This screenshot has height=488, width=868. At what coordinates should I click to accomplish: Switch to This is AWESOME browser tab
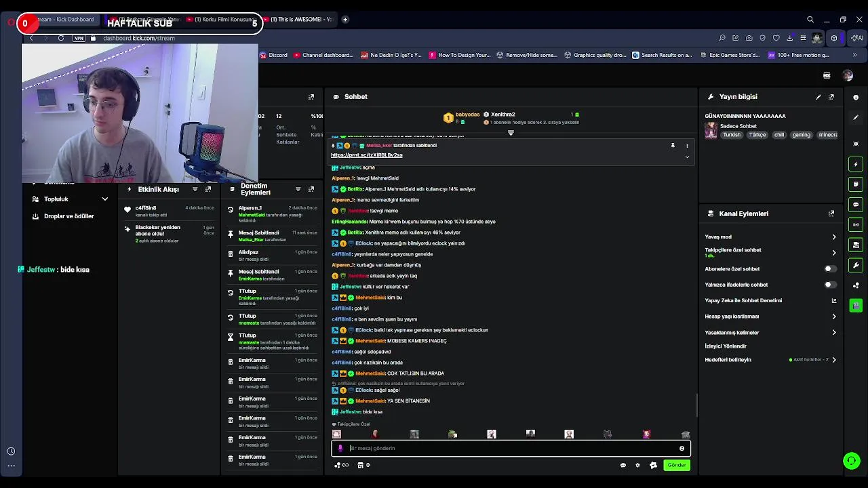click(x=299, y=20)
